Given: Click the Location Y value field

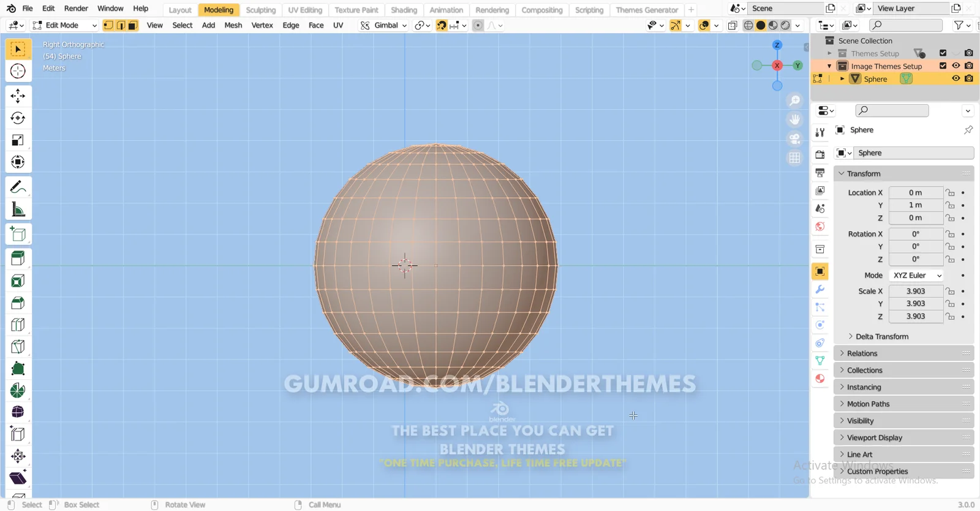Looking at the screenshot, I should coord(916,205).
